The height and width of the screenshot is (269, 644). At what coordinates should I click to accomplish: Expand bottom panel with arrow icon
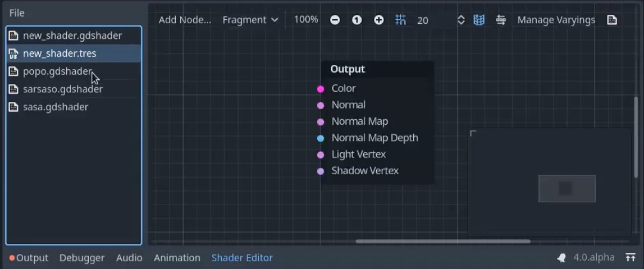630,258
